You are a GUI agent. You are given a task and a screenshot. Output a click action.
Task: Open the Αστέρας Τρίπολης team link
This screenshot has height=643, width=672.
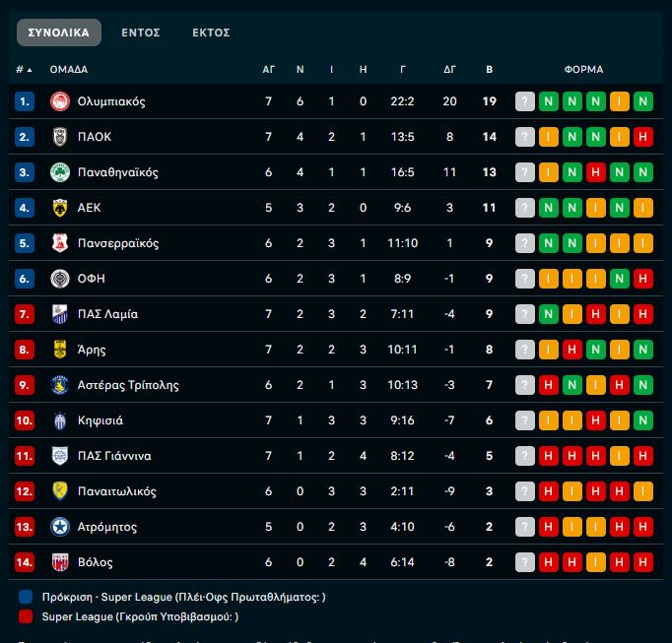pos(127,385)
